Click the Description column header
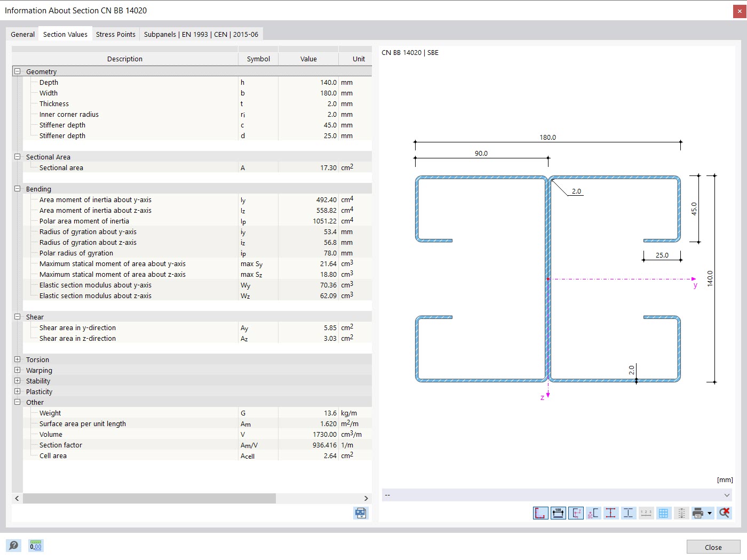 125,59
